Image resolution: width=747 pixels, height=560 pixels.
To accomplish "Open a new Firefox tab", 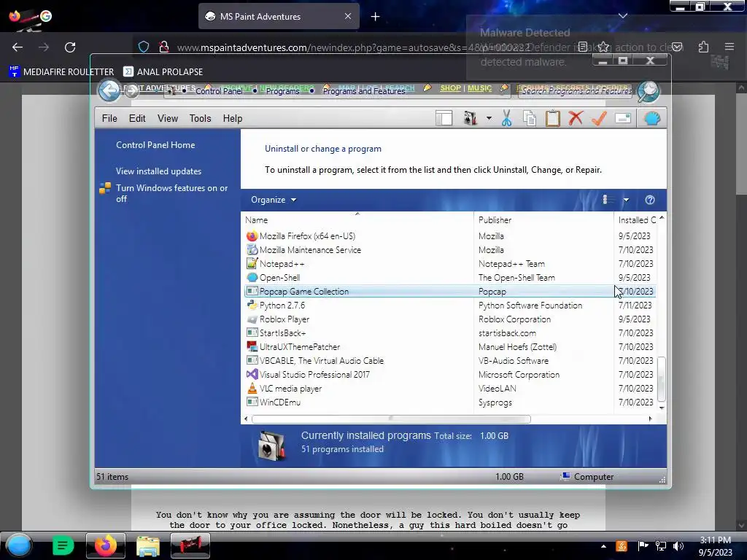I will click(376, 17).
